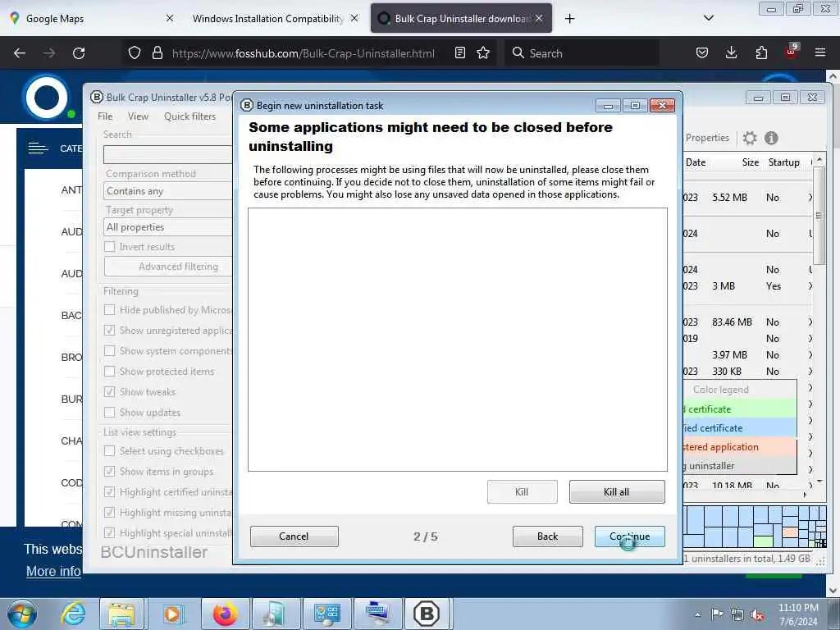Screen dimensions: 840x630
Task: Open the File menu in BCUninstaller
Action: (x=105, y=116)
